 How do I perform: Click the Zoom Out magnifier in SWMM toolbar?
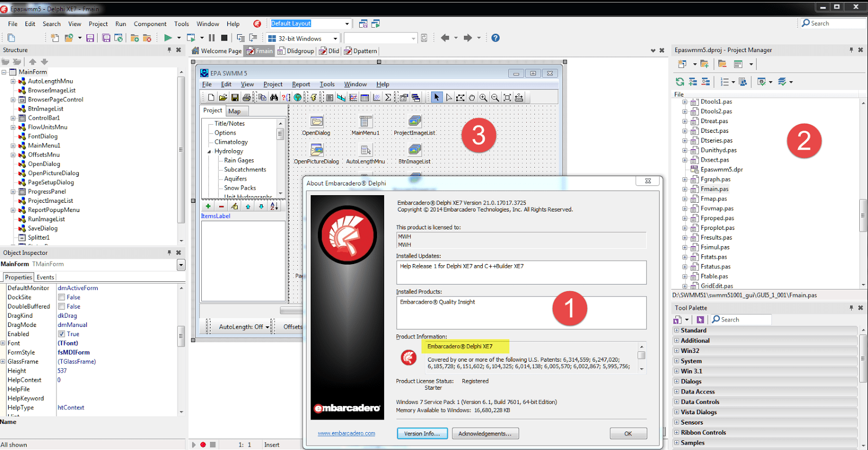(x=495, y=98)
